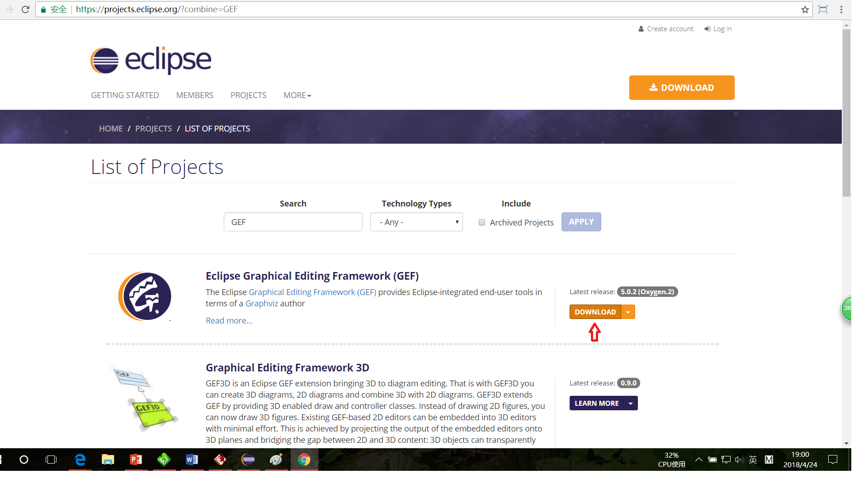
Task: Open Cortana search circle in taskbar
Action: pyautogui.click(x=24, y=460)
